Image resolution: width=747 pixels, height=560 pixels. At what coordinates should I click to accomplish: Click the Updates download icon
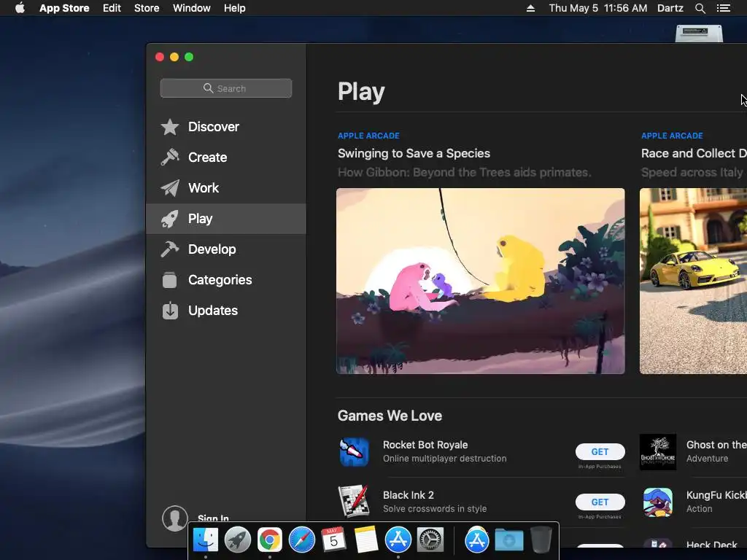pos(169,311)
